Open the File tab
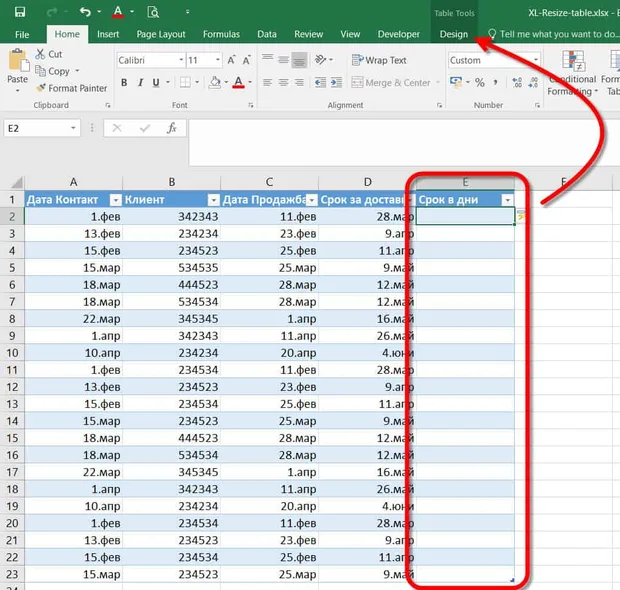The image size is (620, 590). click(x=22, y=34)
